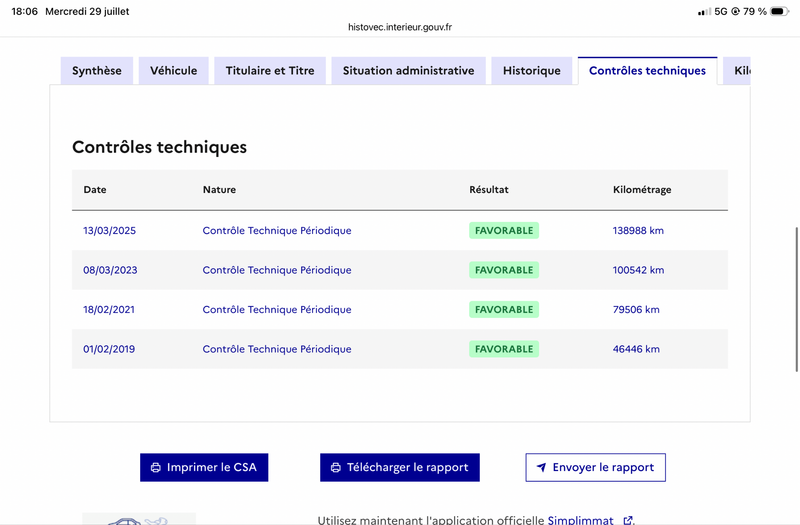The height and width of the screenshot is (525, 800).
Task: Click the date 13/03/2025
Action: [x=109, y=231]
